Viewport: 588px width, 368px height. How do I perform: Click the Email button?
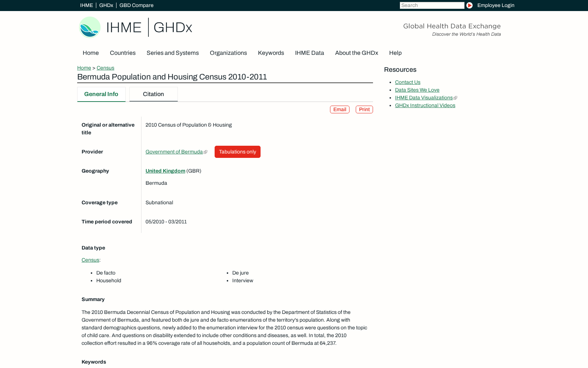(340, 110)
